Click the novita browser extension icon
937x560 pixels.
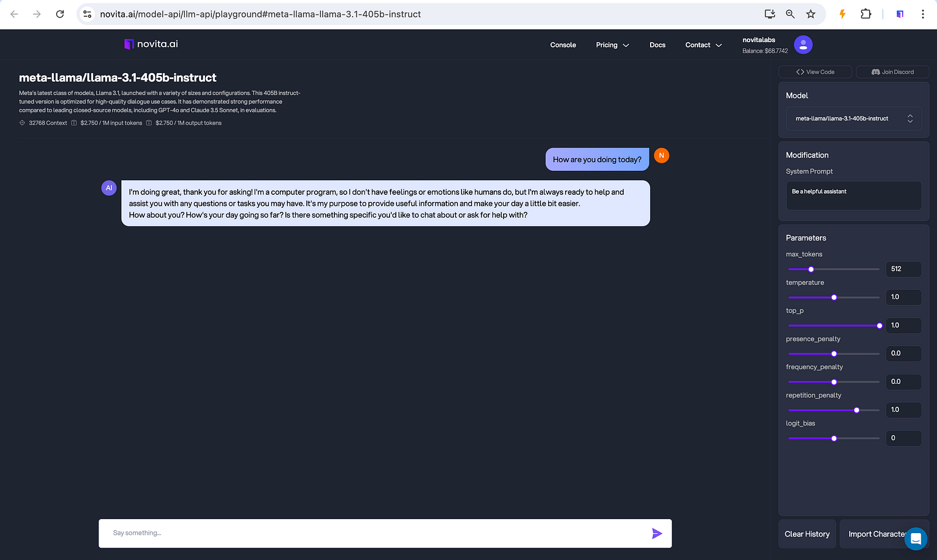coord(900,14)
